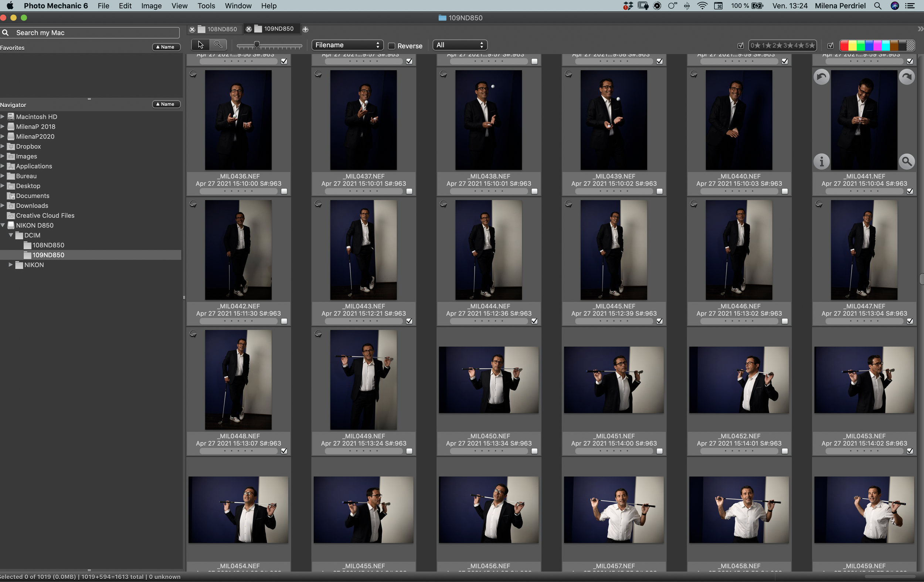Open the All filter dropdown

point(460,45)
